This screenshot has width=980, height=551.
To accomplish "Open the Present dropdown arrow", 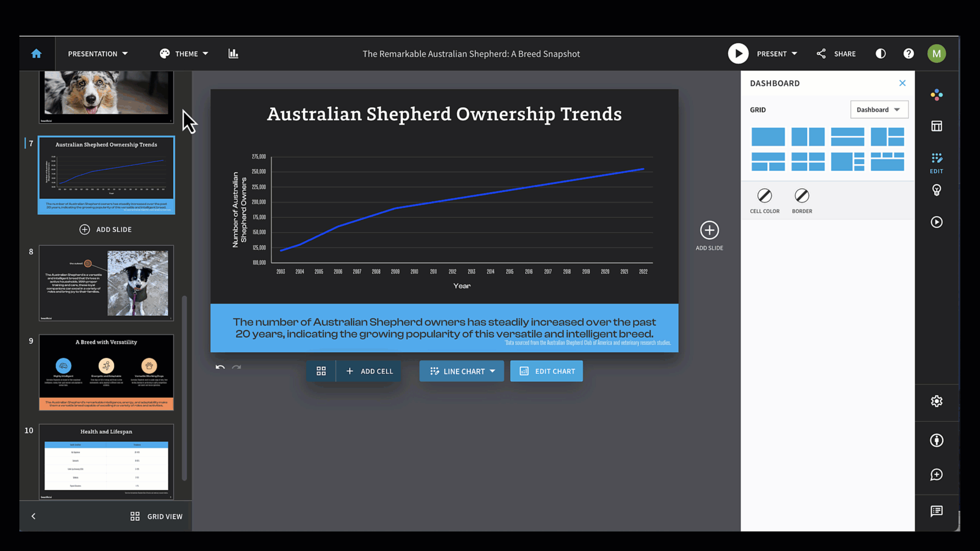I will pyautogui.click(x=794, y=54).
